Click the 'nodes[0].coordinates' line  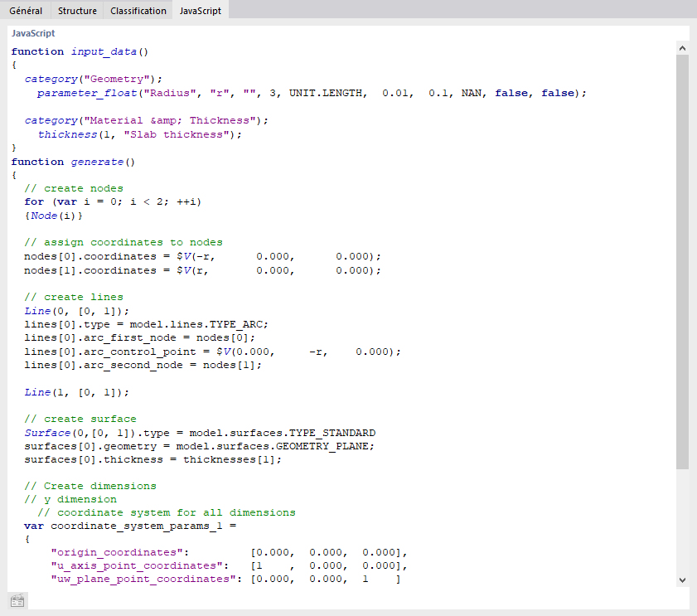point(203,257)
